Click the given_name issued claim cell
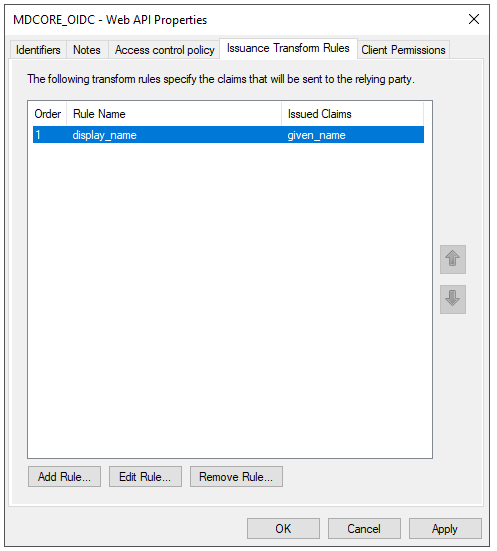Viewport: 497px width, 551px height. pos(316,135)
